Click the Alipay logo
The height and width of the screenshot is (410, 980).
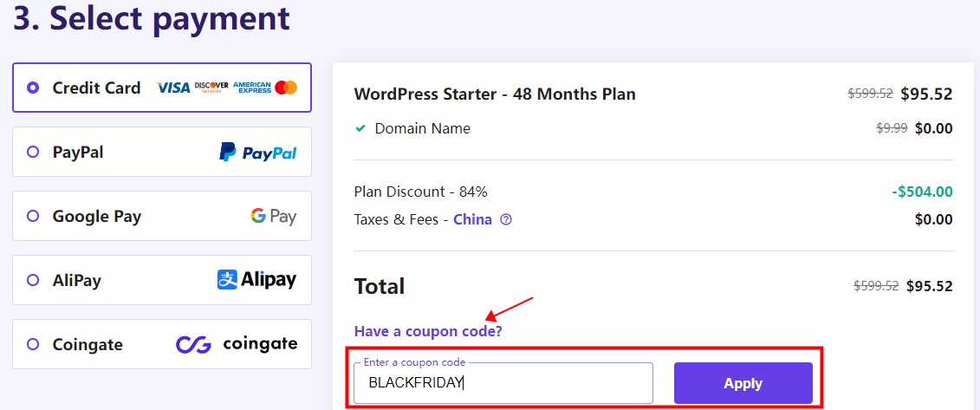click(256, 280)
